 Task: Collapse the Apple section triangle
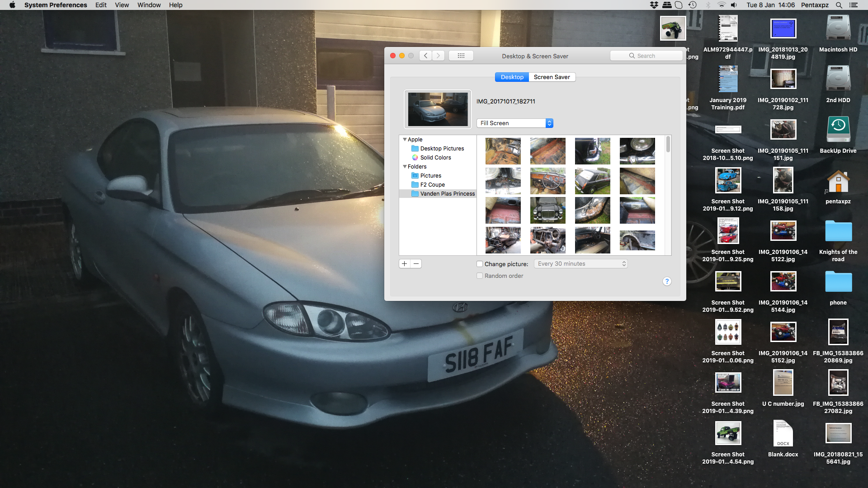click(x=405, y=140)
